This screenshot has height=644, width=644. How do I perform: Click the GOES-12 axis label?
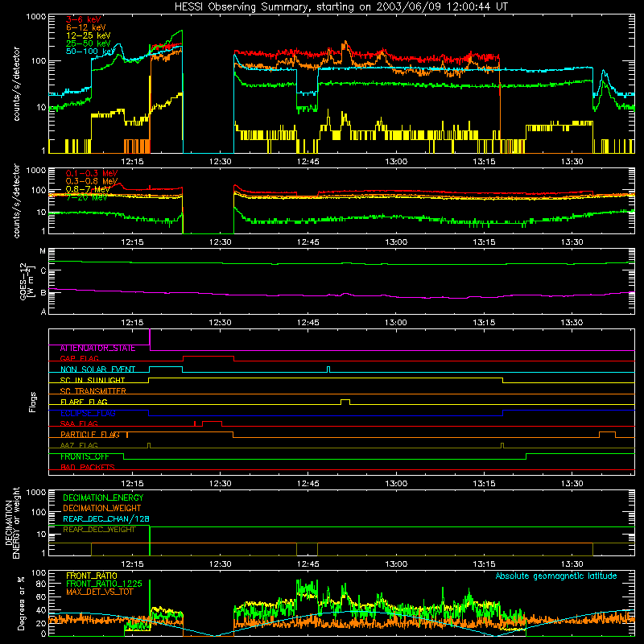26,282
